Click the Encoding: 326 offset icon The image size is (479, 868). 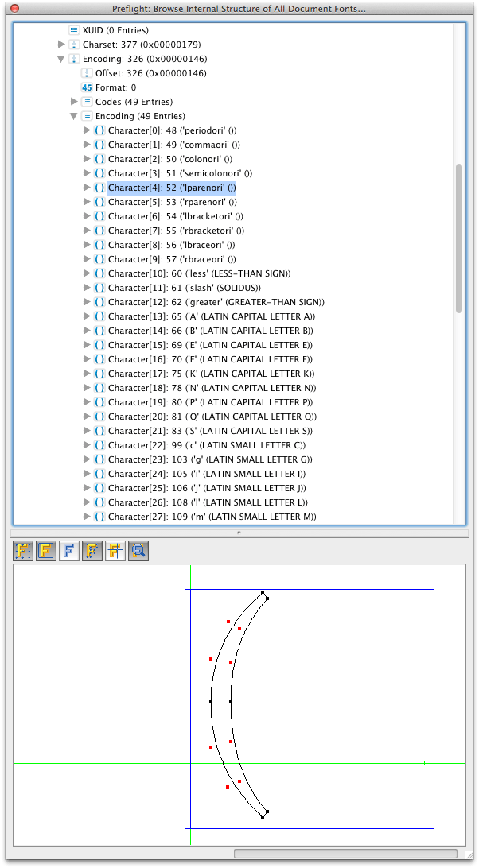74,59
